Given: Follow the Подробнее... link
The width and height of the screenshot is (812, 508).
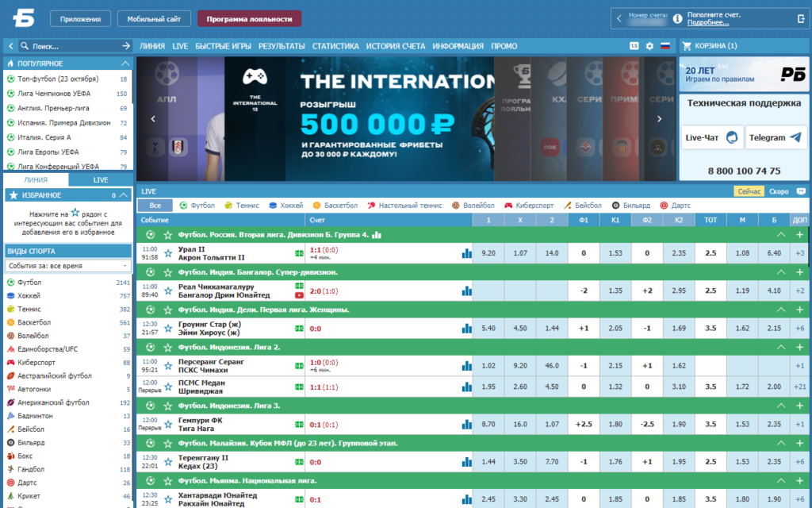Looking at the screenshot, I should tap(708, 23).
